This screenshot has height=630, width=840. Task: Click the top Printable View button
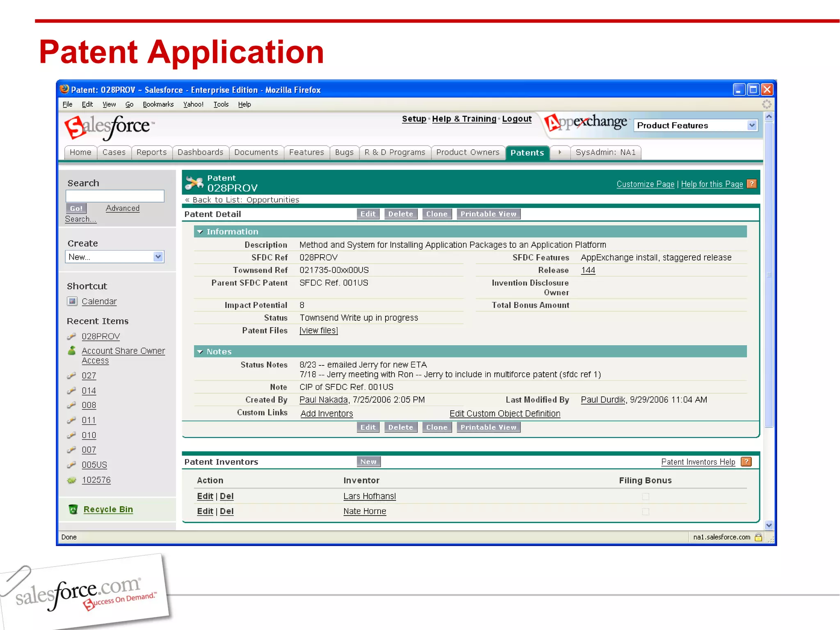[x=488, y=214]
